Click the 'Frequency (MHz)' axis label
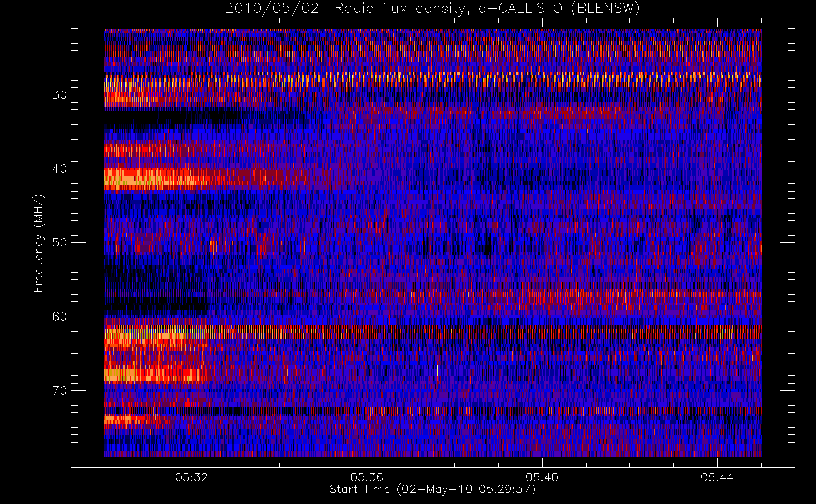The width and height of the screenshot is (816, 504). coord(39,243)
